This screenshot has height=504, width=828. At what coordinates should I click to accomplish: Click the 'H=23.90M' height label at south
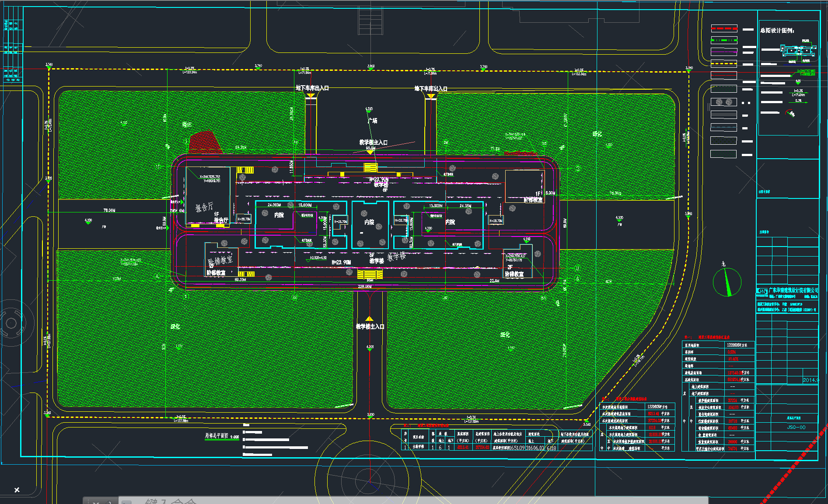[341, 262]
